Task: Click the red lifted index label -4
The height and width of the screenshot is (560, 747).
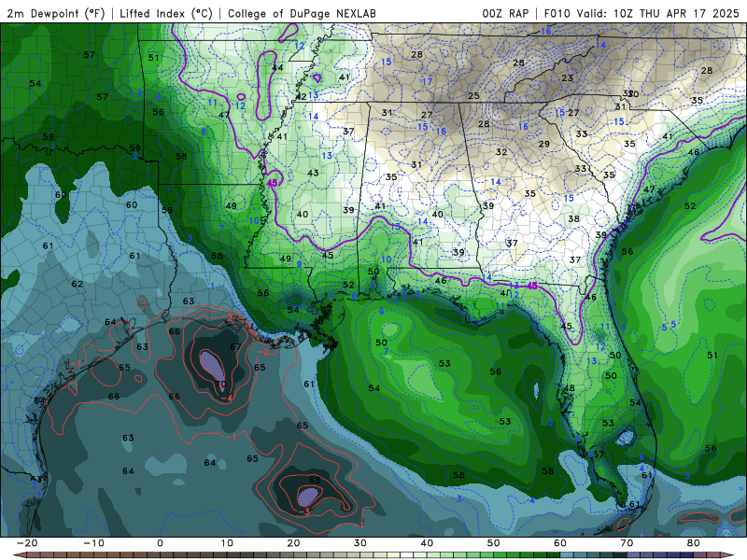Action: 227,399
